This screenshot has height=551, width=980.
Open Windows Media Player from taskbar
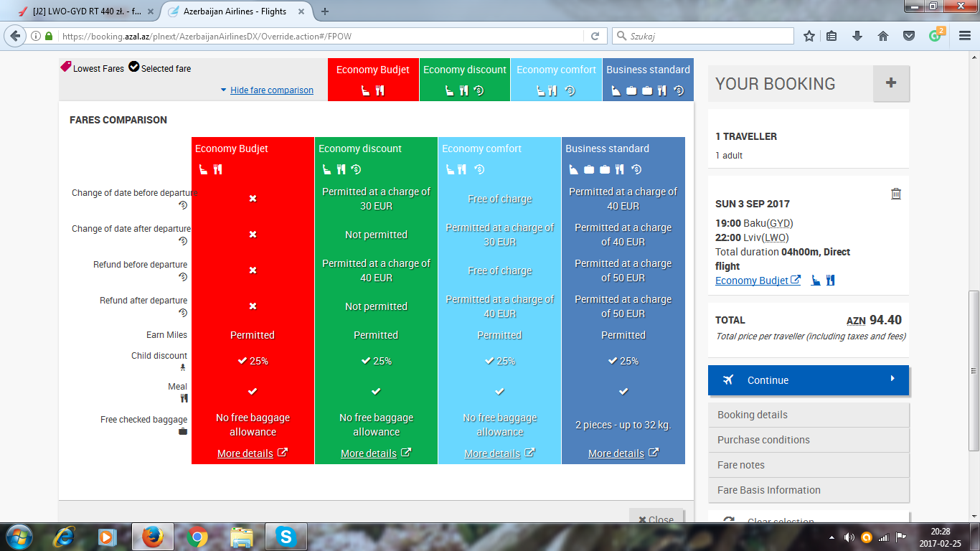tap(107, 537)
